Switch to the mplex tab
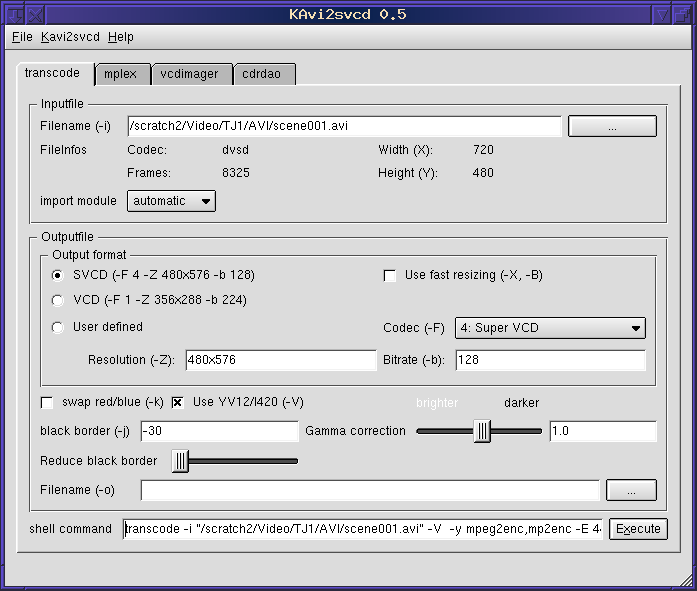697x591 pixels. point(123,74)
